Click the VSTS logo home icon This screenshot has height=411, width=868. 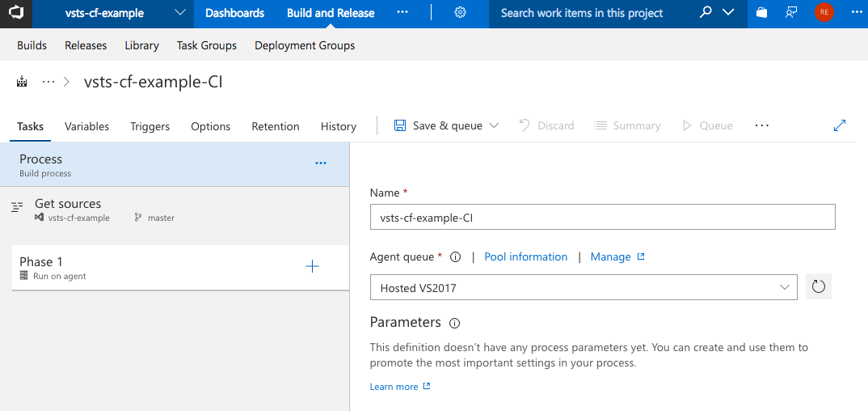[x=16, y=14]
